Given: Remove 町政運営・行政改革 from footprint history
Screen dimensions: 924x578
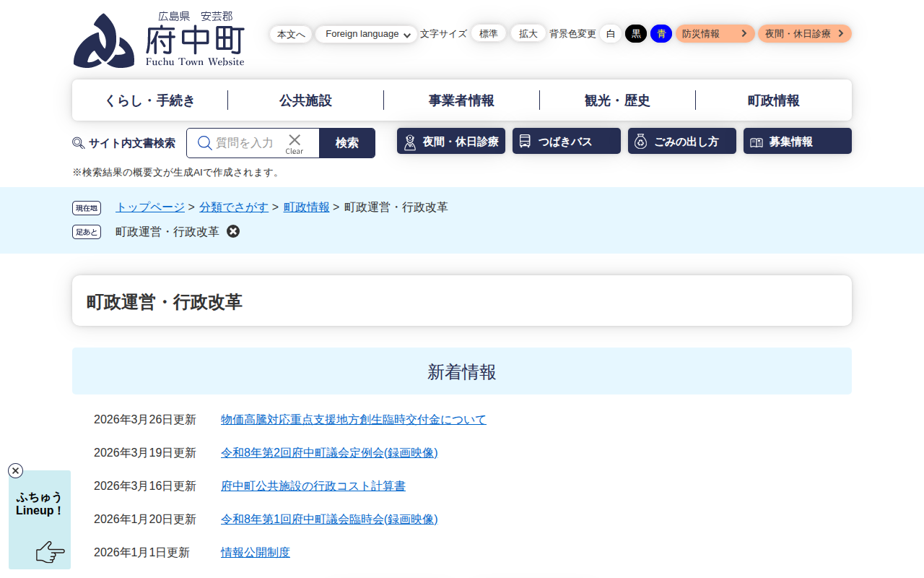Looking at the screenshot, I should 233,231.
